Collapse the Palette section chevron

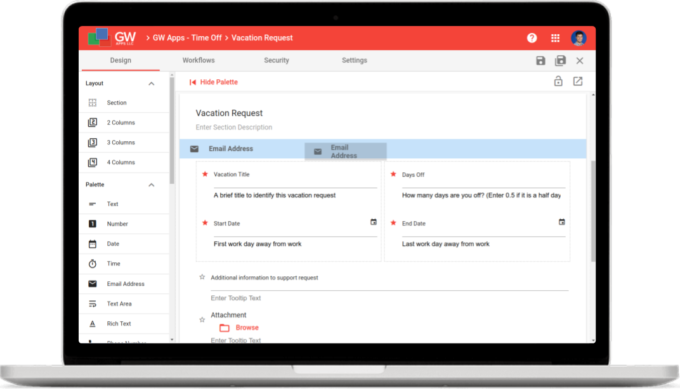coord(151,185)
